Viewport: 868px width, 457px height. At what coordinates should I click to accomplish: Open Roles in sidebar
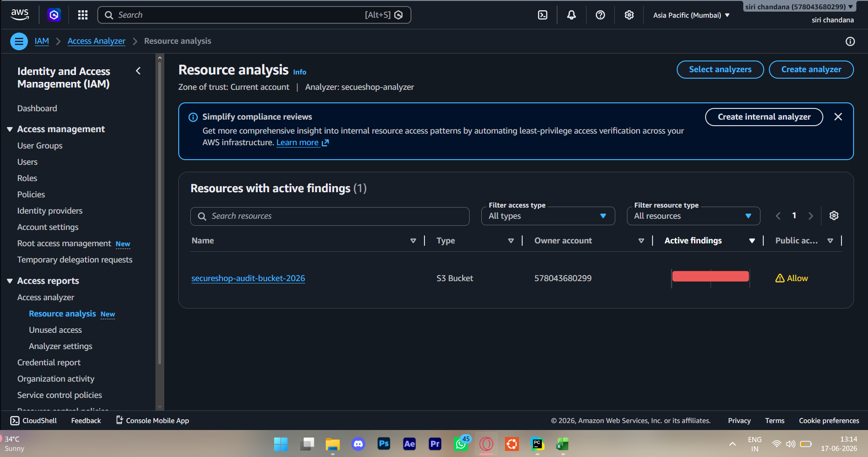point(27,178)
